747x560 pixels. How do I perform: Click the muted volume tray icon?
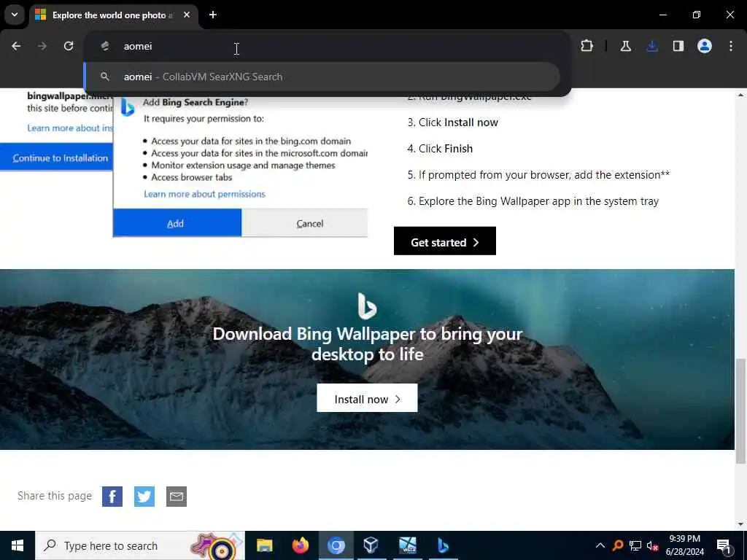[652, 545]
